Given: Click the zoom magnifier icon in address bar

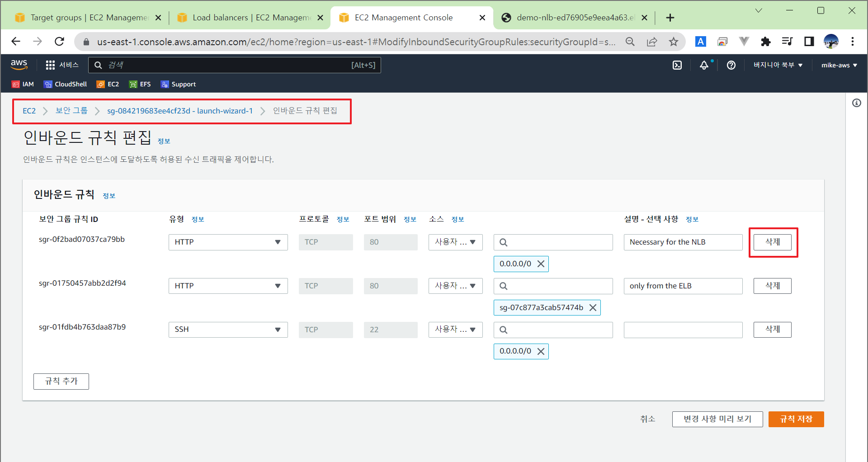Looking at the screenshot, I should point(630,42).
